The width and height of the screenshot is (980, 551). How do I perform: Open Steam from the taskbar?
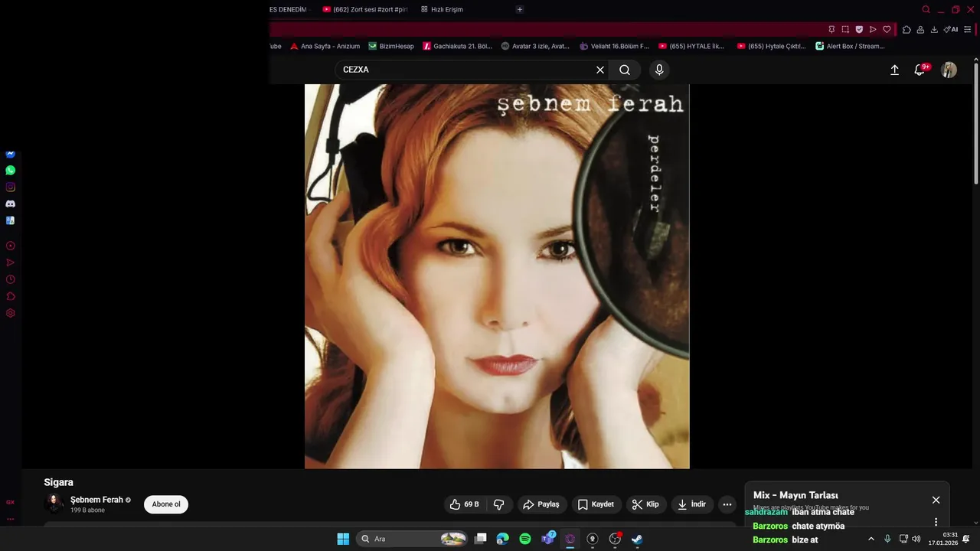[637, 539]
